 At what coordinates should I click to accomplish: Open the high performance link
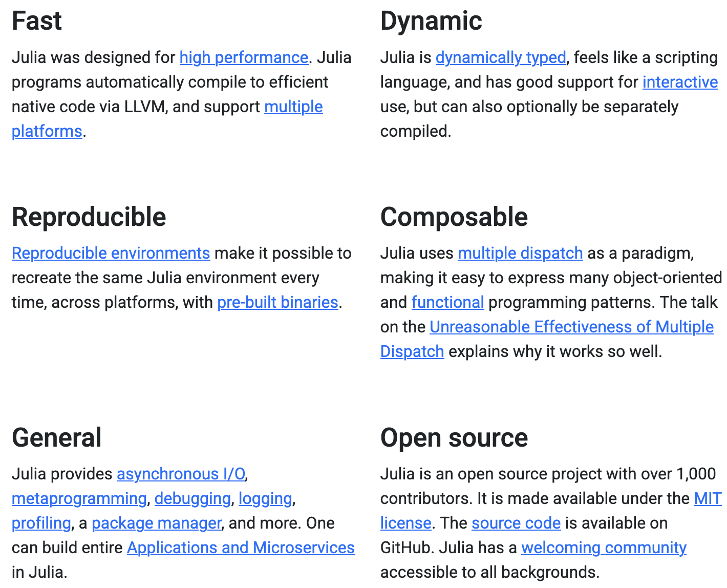(x=244, y=57)
